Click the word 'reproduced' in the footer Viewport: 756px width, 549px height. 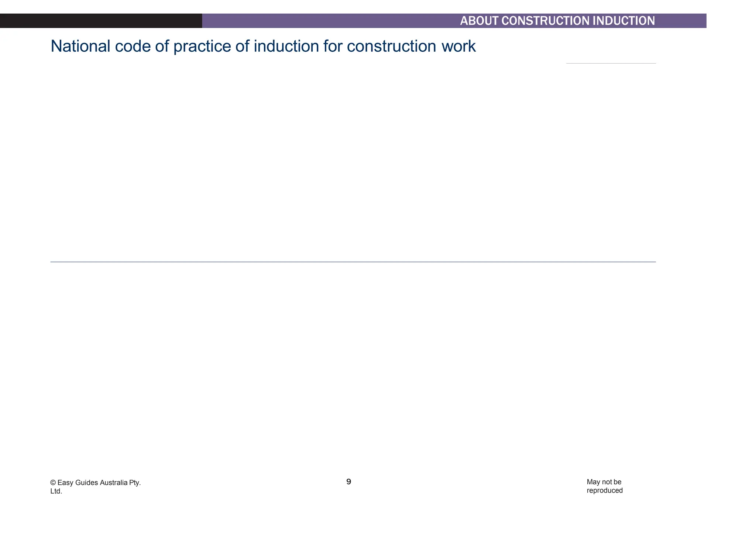point(605,491)
